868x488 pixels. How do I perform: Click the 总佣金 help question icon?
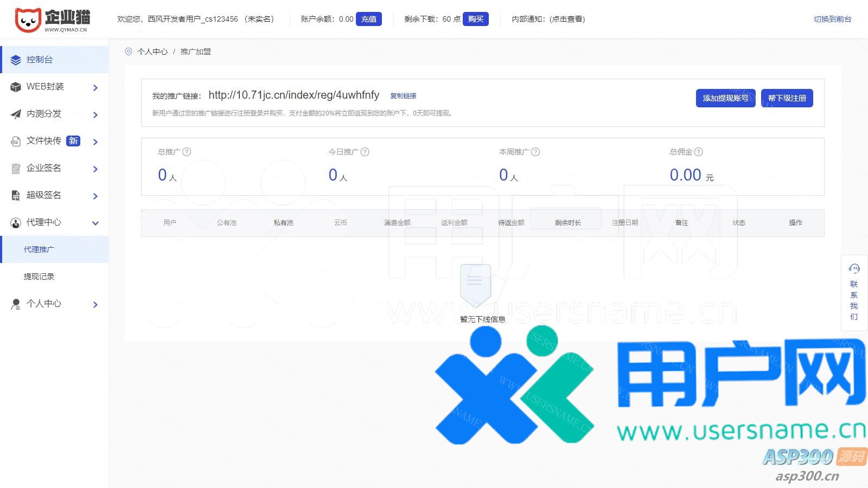(x=699, y=152)
